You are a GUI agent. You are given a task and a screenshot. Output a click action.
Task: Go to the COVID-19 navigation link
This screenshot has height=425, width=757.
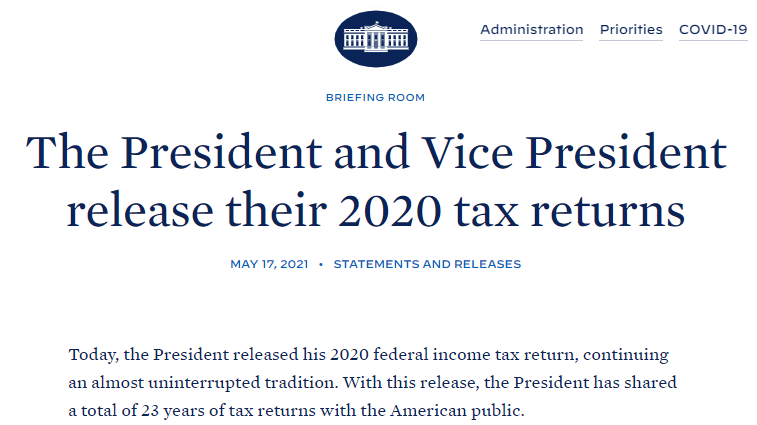click(x=713, y=30)
